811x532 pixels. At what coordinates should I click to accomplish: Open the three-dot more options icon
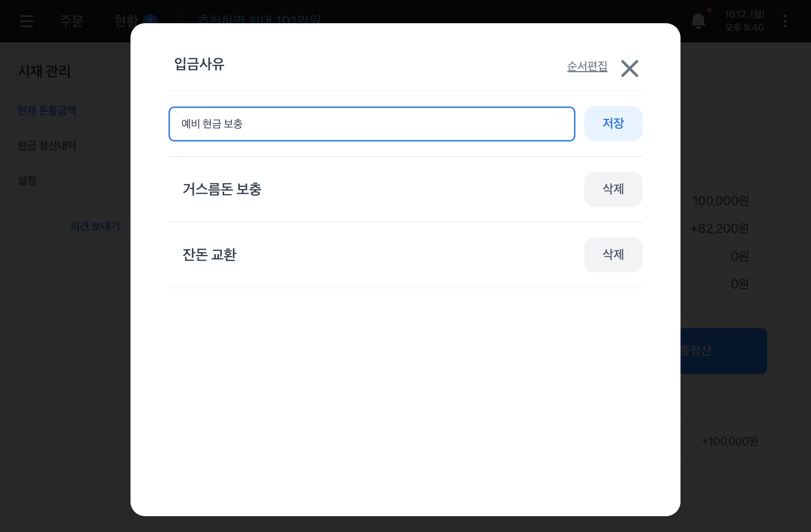coord(785,21)
